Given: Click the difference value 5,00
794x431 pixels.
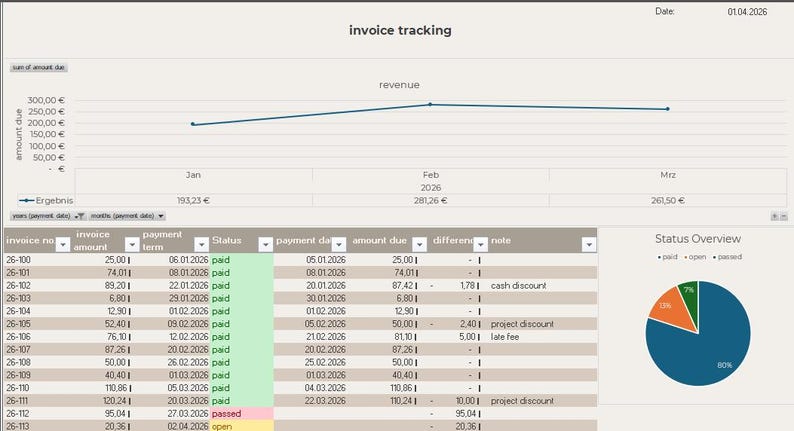Looking at the screenshot, I should pos(467,337).
